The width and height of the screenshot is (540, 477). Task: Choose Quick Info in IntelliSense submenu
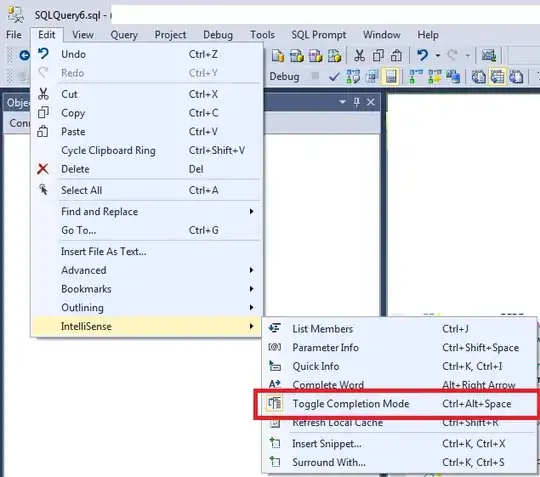400,366
